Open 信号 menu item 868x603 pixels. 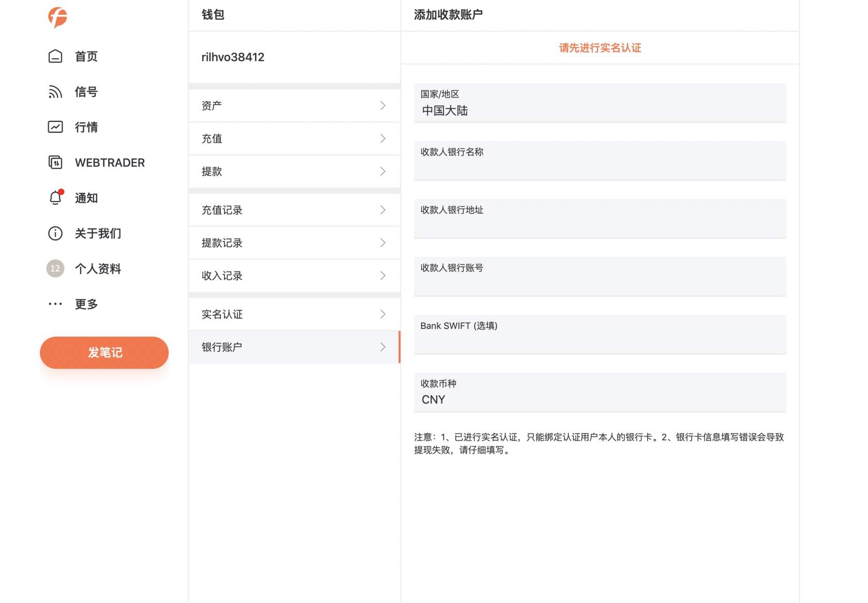[x=86, y=92]
